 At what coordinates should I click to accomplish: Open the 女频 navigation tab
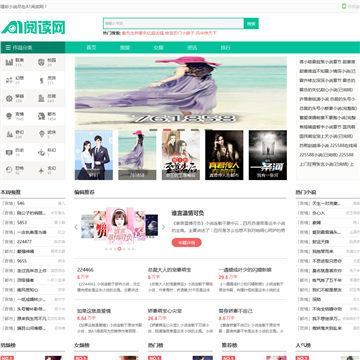pyautogui.click(x=158, y=48)
